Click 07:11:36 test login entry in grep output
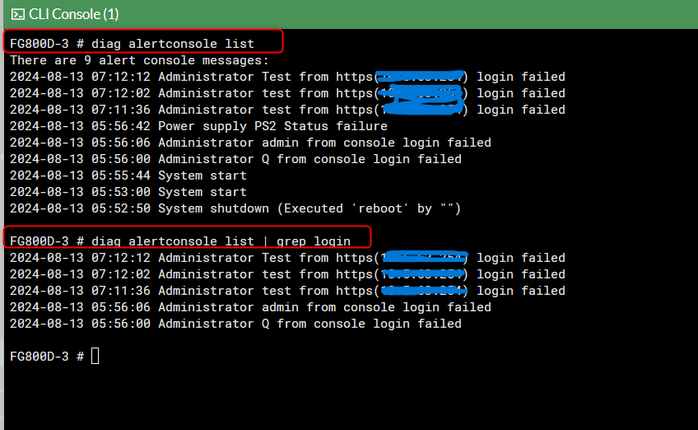The image size is (698, 430). (287, 291)
